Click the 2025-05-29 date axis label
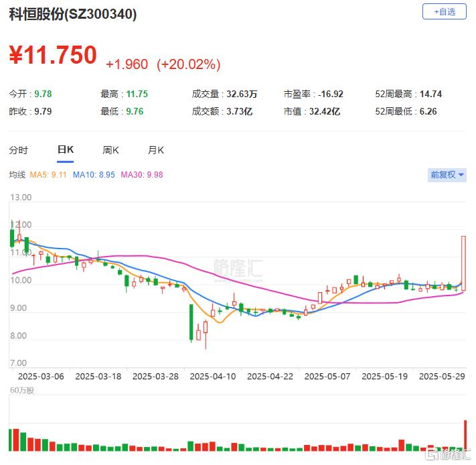The height and width of the screenshot is (465, 476). [x=442, y=377]
